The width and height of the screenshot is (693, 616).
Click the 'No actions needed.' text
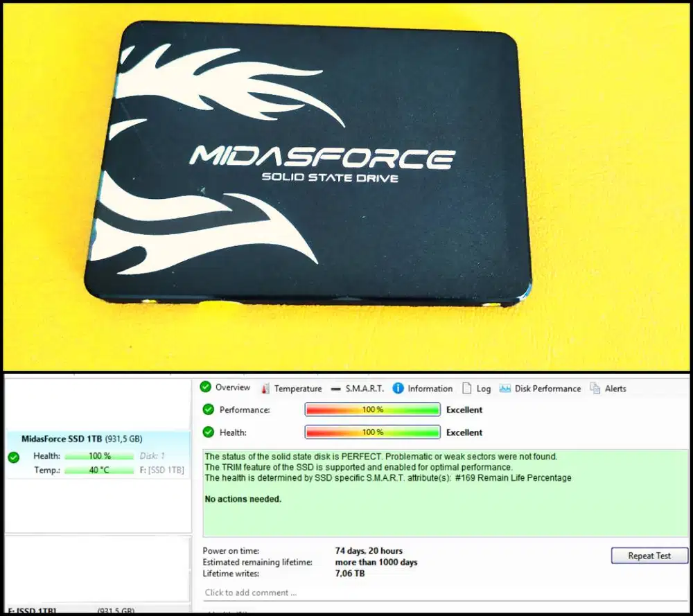243,500
